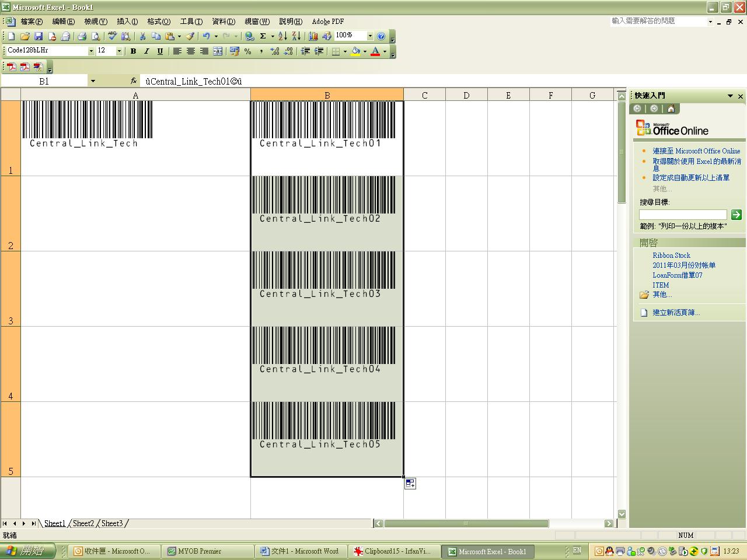Click the green search Go arrow button

[x=736, y=215]
